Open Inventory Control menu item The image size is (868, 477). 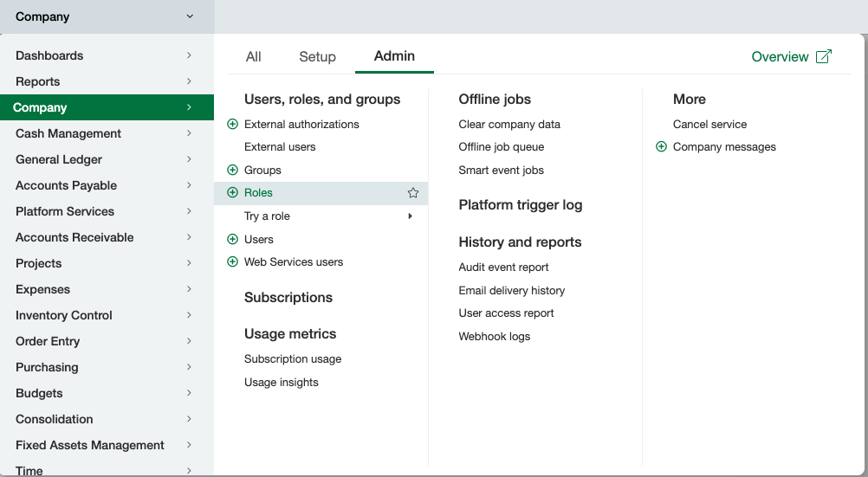coord(107,315)
